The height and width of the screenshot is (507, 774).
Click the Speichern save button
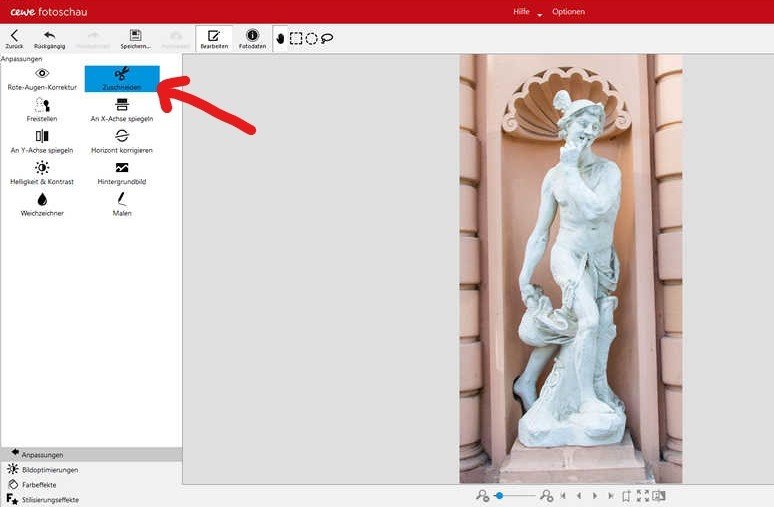click(x=135, y=39)
